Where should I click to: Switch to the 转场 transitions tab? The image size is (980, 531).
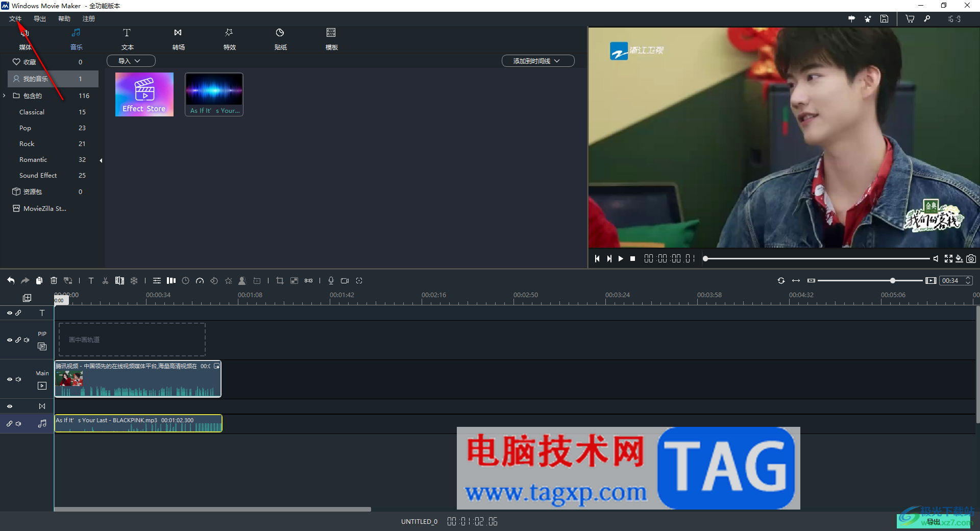[x=178, y=39]
